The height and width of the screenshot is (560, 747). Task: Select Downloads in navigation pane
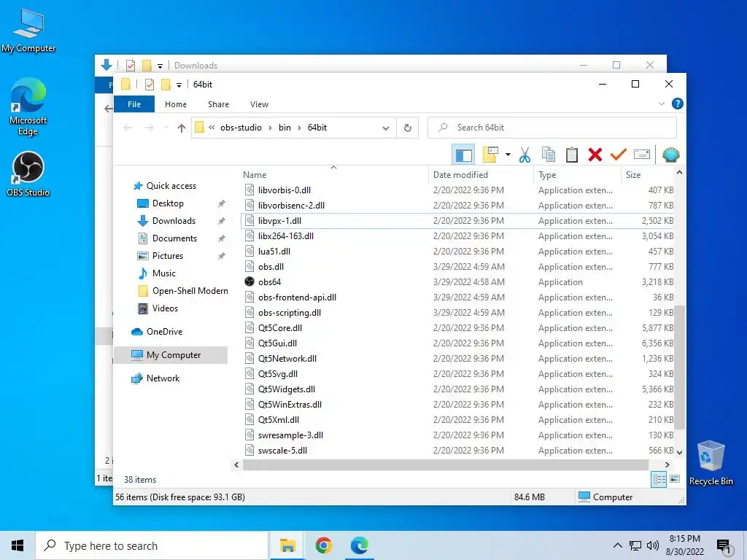tap(174, 221)
